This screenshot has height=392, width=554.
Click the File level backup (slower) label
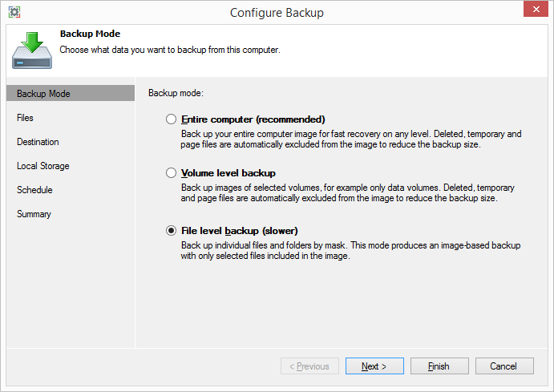251,230
